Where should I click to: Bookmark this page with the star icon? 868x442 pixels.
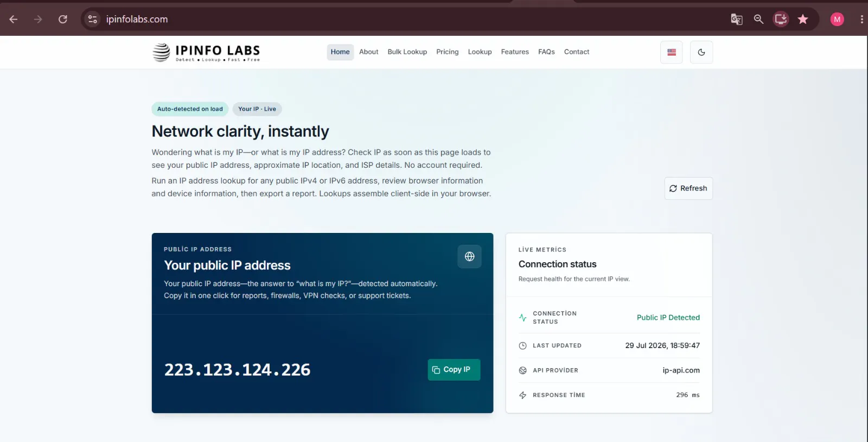click(x=803, y=20)
